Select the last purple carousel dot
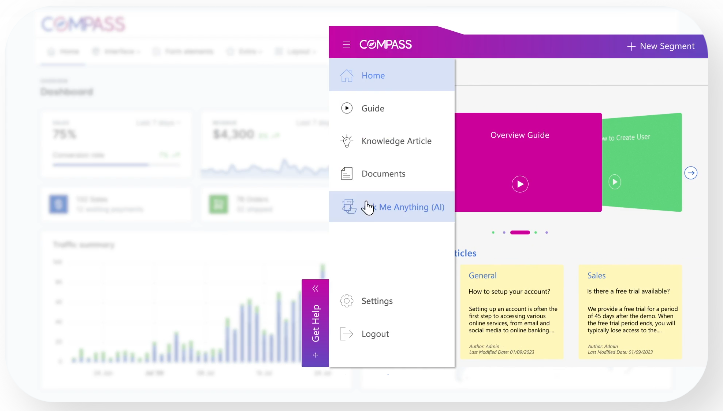 (546, 232)
